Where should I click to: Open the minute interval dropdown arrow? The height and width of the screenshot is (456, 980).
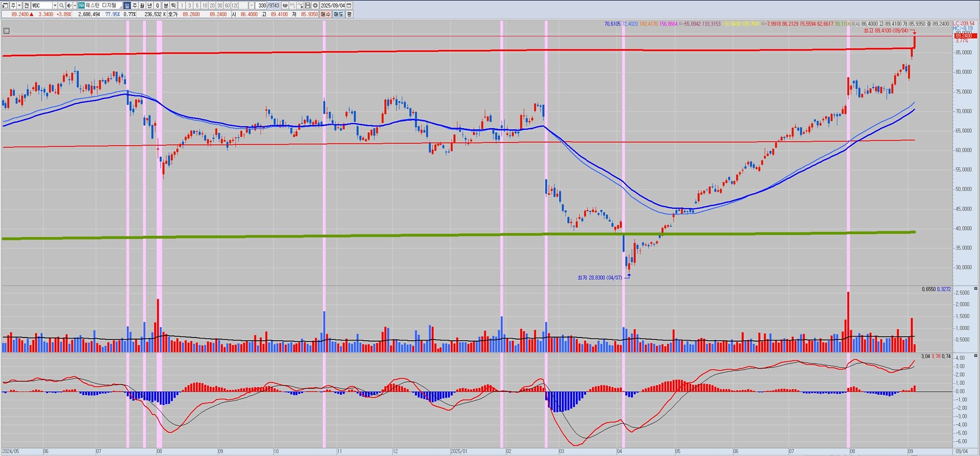252,6
